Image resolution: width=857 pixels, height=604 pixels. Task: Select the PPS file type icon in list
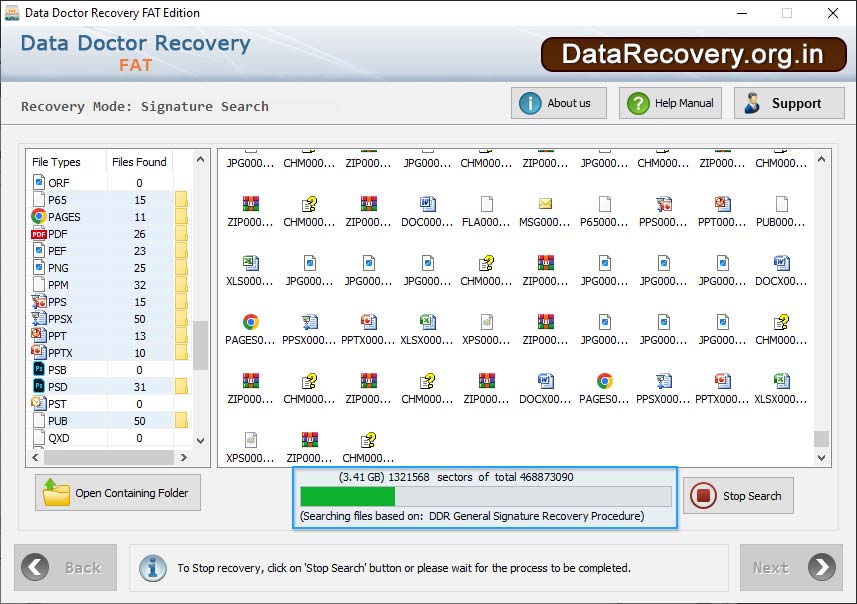point(39,301)
